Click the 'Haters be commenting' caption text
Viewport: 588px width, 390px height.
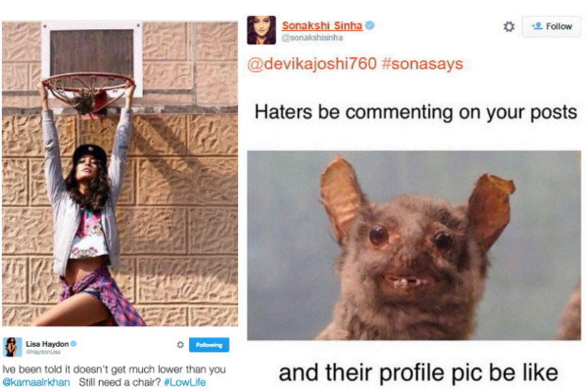415,113
